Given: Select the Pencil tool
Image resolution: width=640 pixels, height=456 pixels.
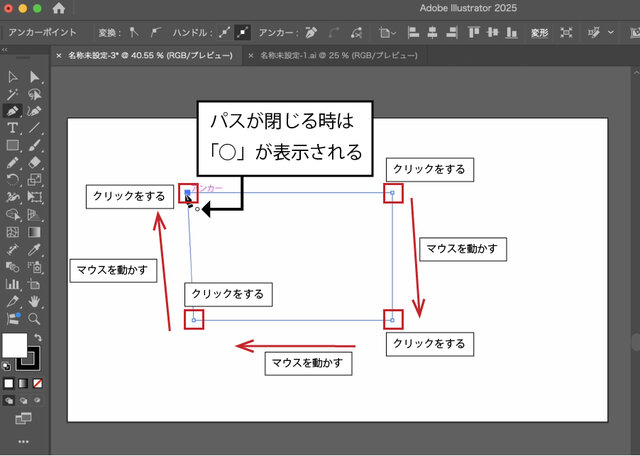Looking at the screenshot, I should tap(13, 163).
